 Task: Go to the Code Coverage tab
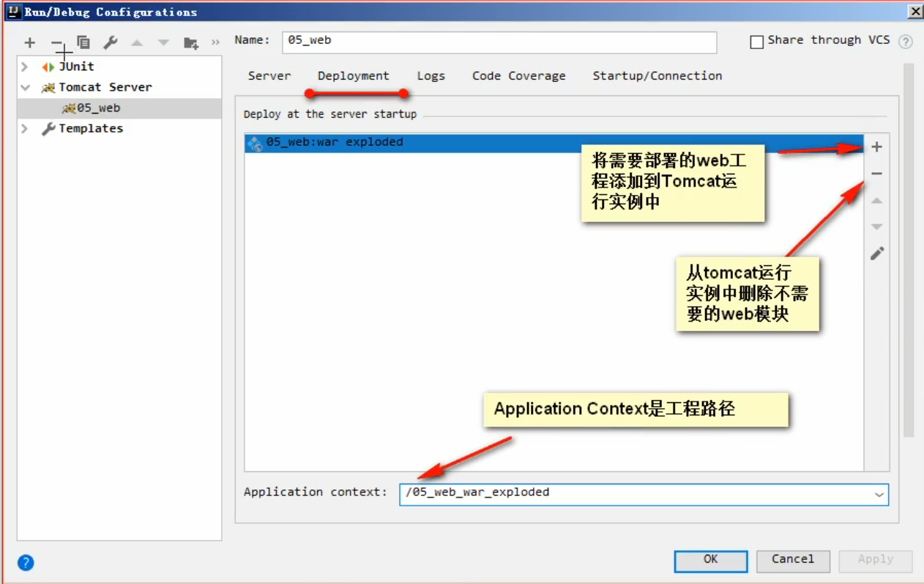tap(519, 75)
